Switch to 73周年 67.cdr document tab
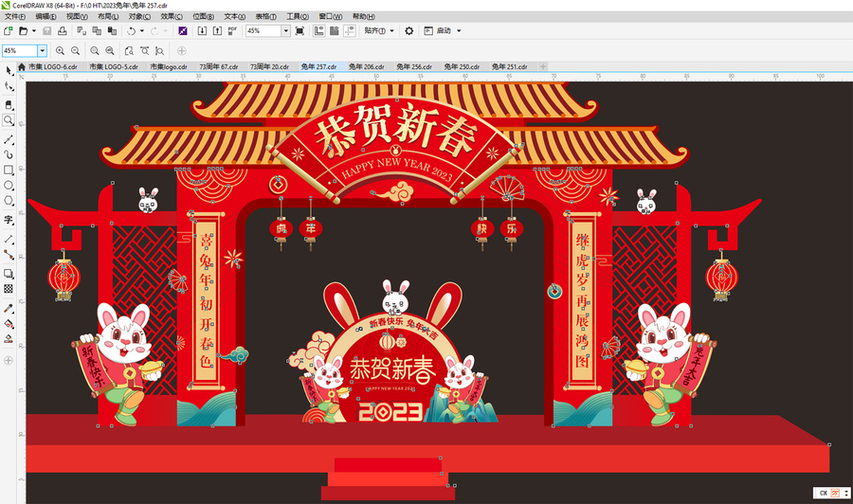 [x=219, y=66]
